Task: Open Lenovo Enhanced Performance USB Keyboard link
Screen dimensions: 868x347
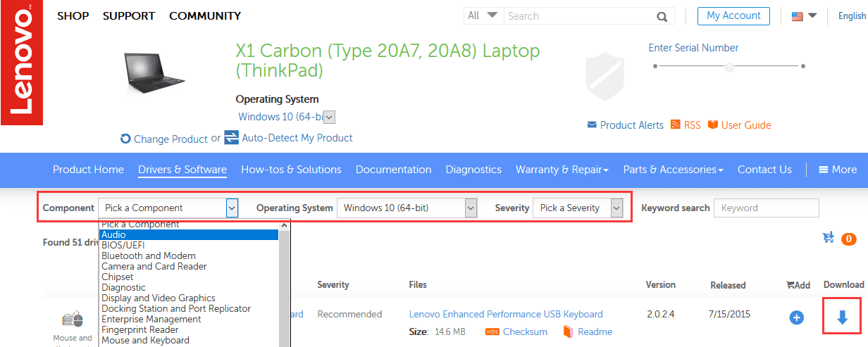Action: coord(506,314)
